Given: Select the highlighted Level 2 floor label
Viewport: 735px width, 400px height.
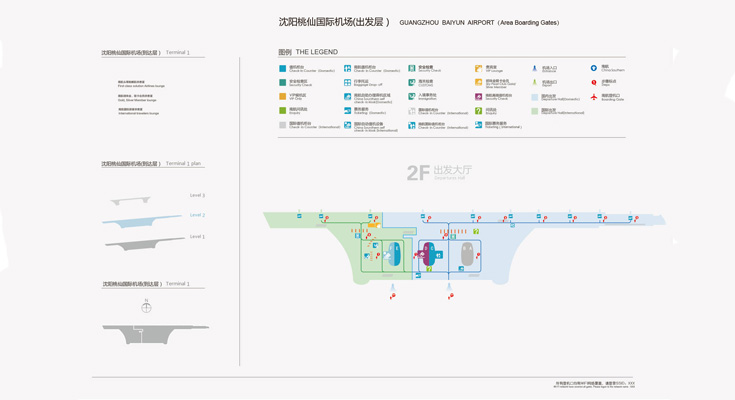Looking at the screenshot, I should [197, 215].
